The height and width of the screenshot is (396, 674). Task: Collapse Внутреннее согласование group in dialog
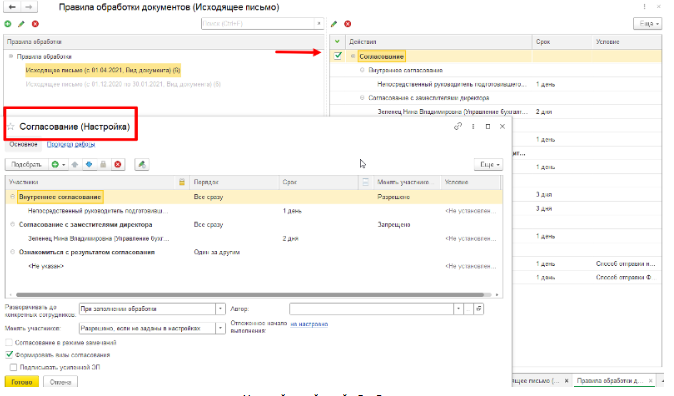(x=12, y=196)
